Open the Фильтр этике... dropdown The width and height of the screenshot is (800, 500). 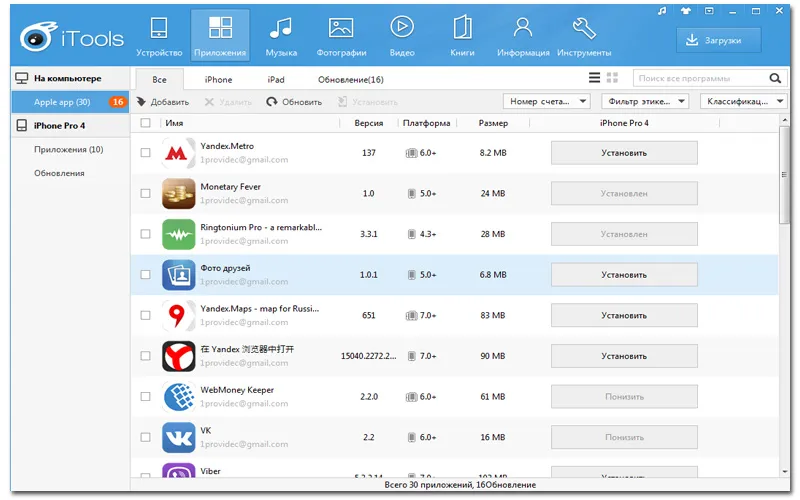[x=645, y=102]
